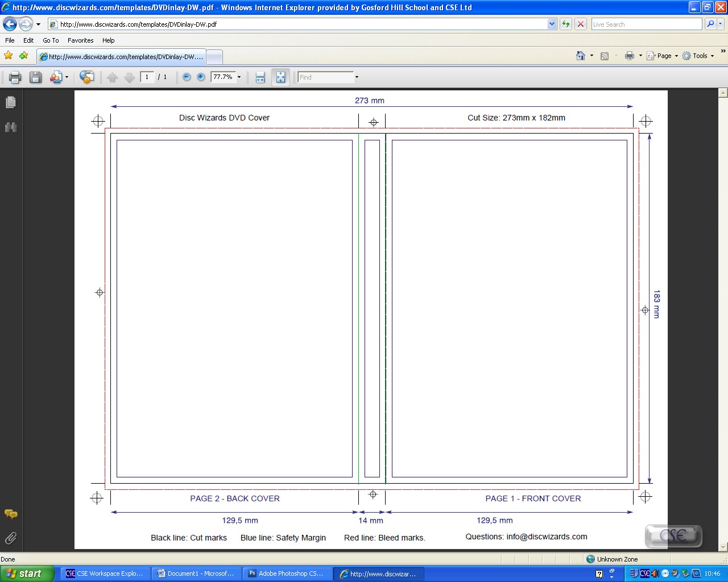
Task: Click the Next Page arrow button
Action: click(x=129, y=77)
